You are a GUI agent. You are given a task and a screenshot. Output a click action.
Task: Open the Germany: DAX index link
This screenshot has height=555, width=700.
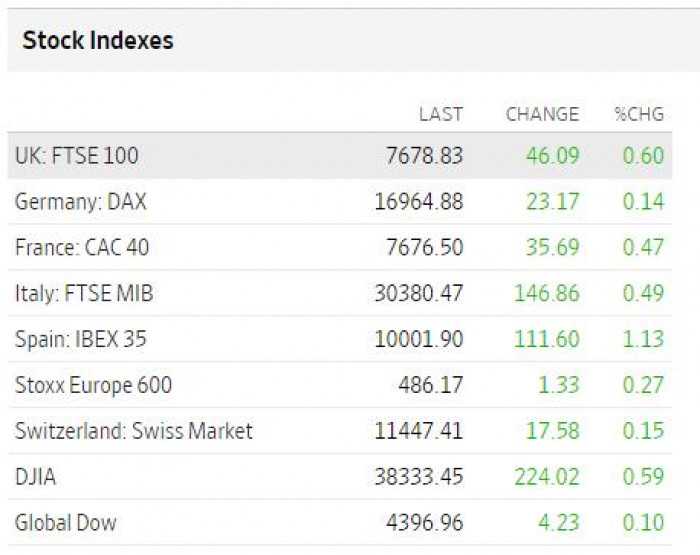click(80, 202)
